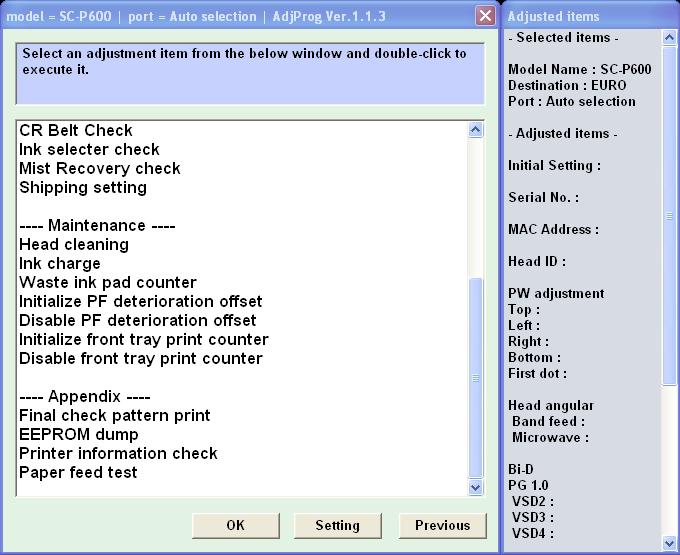Click Adjusted items panel scrollbar thumb

coord(670,215)
